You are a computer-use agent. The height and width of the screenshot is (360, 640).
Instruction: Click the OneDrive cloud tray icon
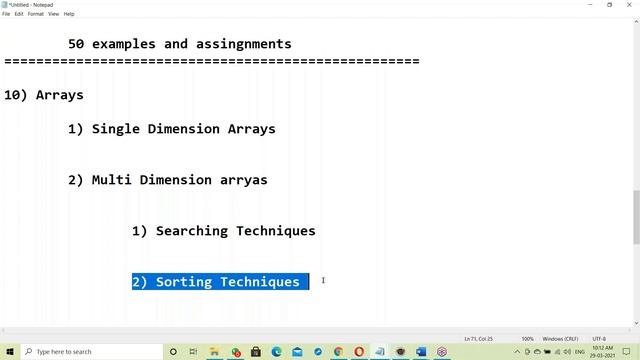[537, 351]
